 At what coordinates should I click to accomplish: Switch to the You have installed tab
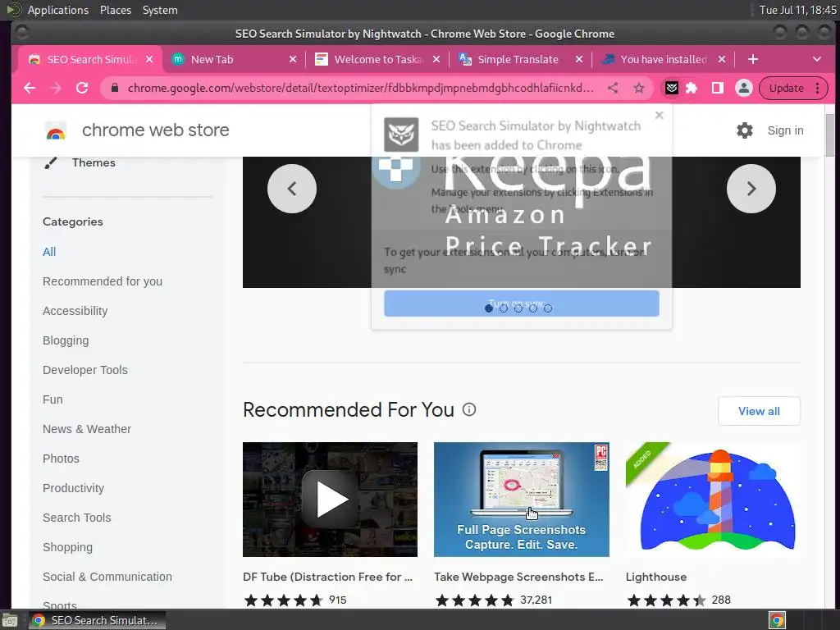click(x=663, y=59)
